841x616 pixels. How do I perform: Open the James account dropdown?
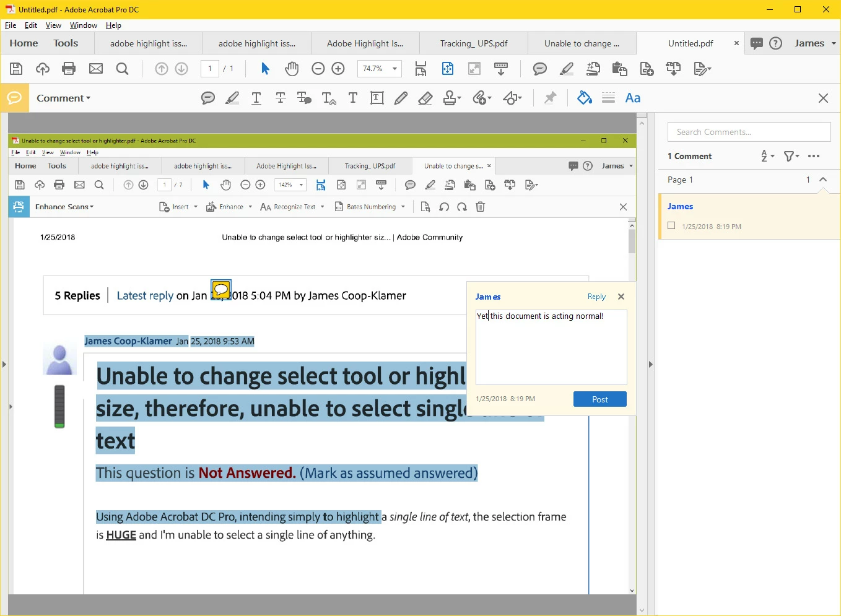815,43
